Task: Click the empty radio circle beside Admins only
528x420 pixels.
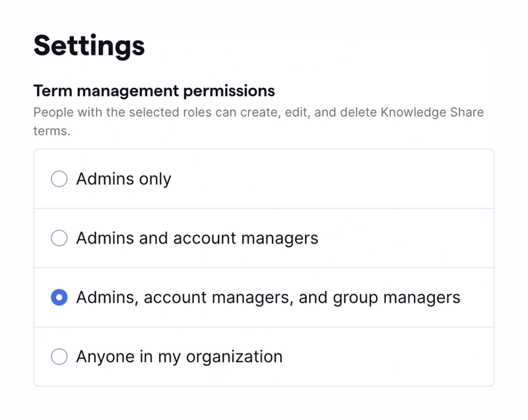Action: [x=60, y=178]
